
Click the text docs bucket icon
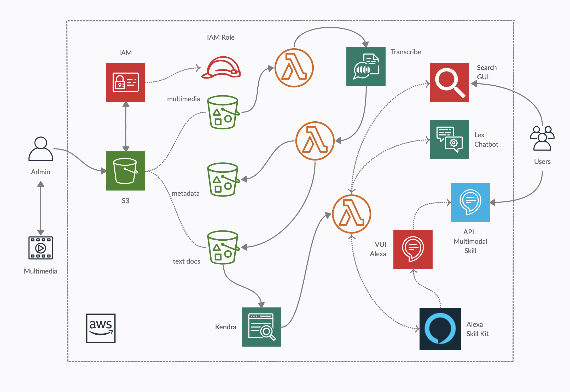(x=223, y=247)
